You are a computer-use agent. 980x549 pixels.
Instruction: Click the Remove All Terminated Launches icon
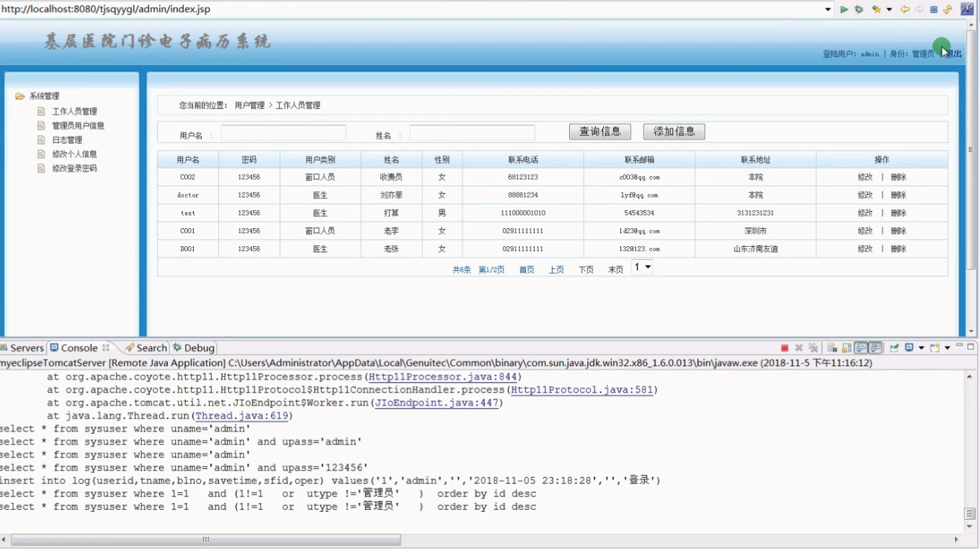coord(814,348)
